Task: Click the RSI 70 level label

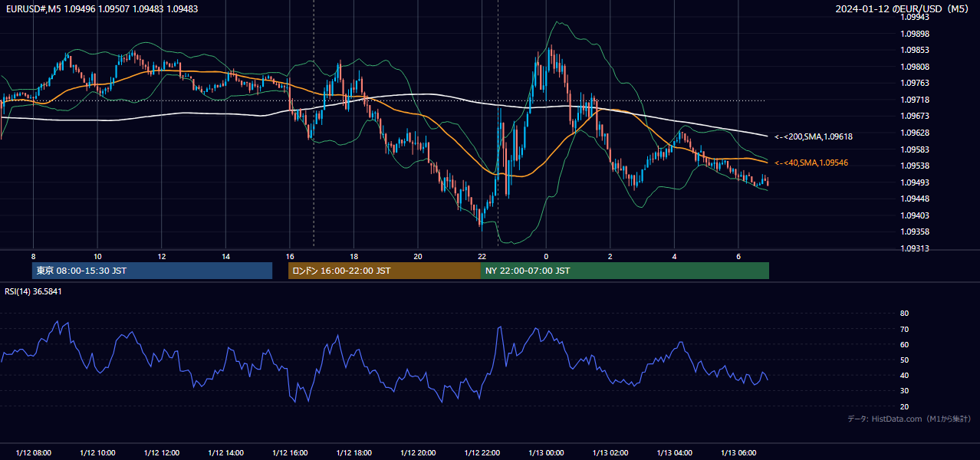Action: coord(904,329)
